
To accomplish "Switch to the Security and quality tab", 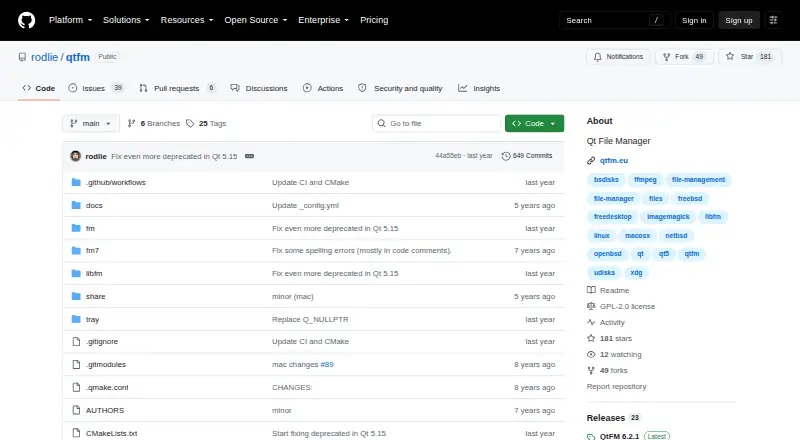I will pos(400,88).
